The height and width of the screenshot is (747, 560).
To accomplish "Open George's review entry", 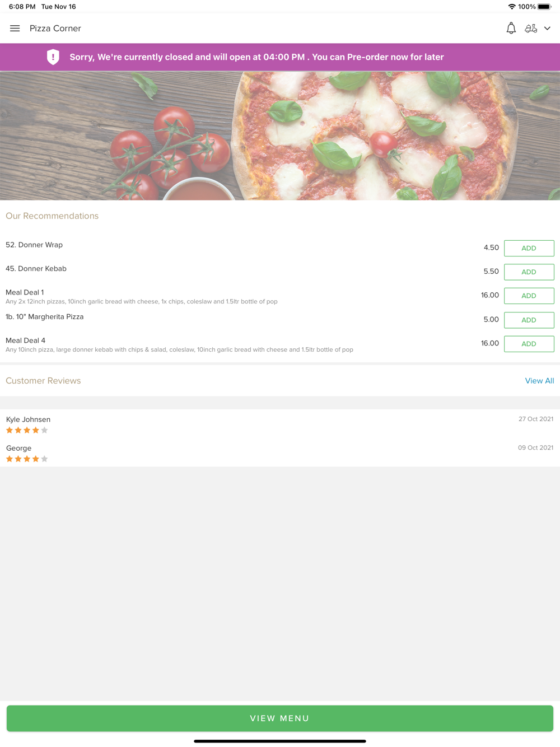I will point(280,453).
